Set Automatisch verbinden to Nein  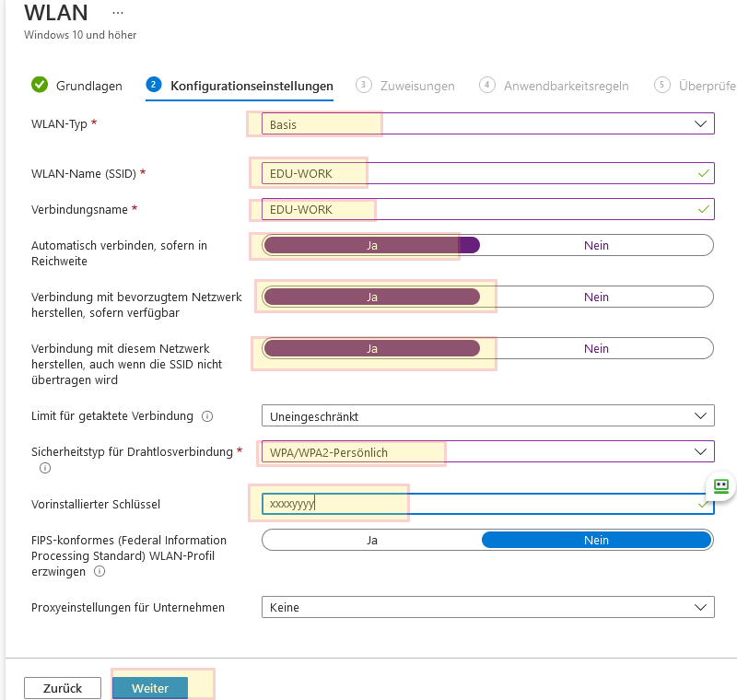596,245
